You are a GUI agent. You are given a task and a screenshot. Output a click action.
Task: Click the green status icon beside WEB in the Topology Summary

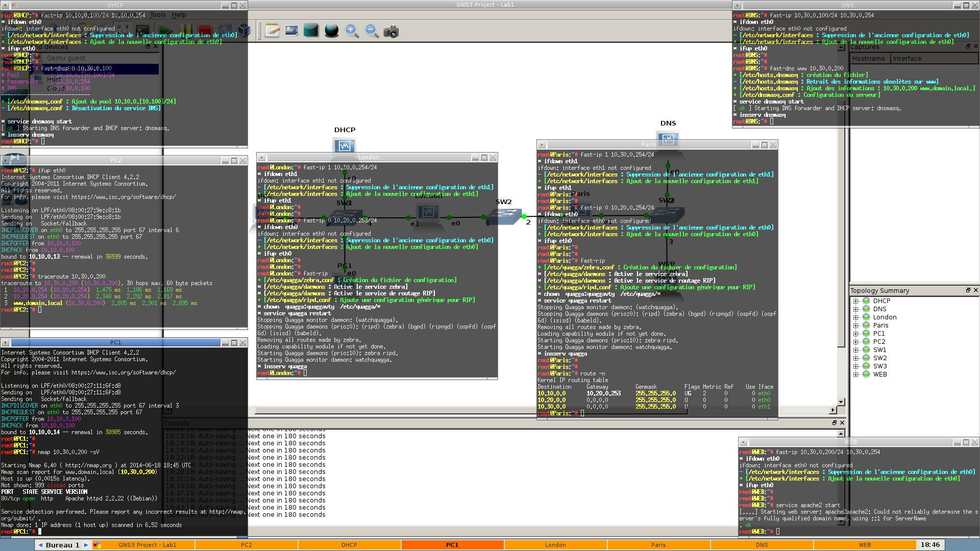coord(866,374)
